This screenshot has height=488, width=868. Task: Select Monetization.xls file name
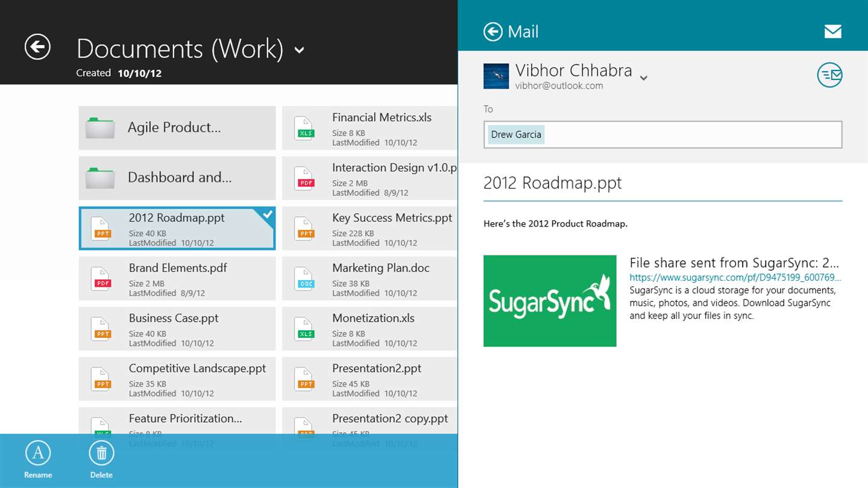(373, 318)
